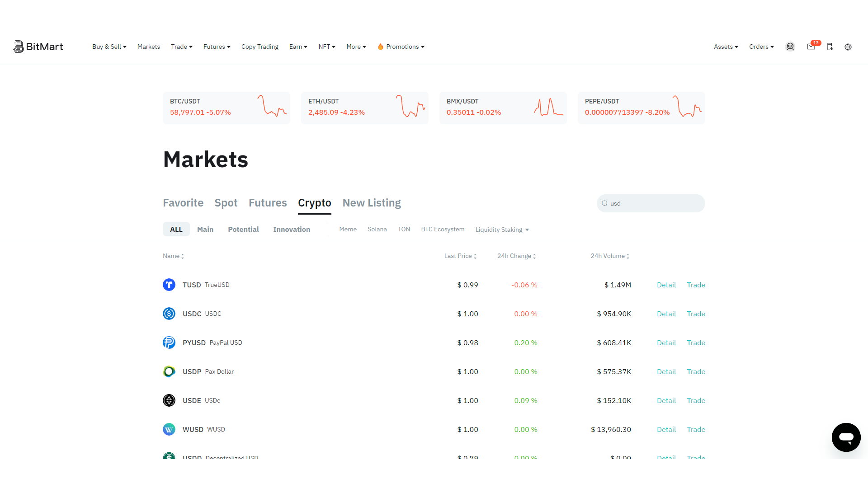Click the WUSD coin icon
Image resolution: width=868 pixels, height=488 pixels.
(x=169, y=429)
